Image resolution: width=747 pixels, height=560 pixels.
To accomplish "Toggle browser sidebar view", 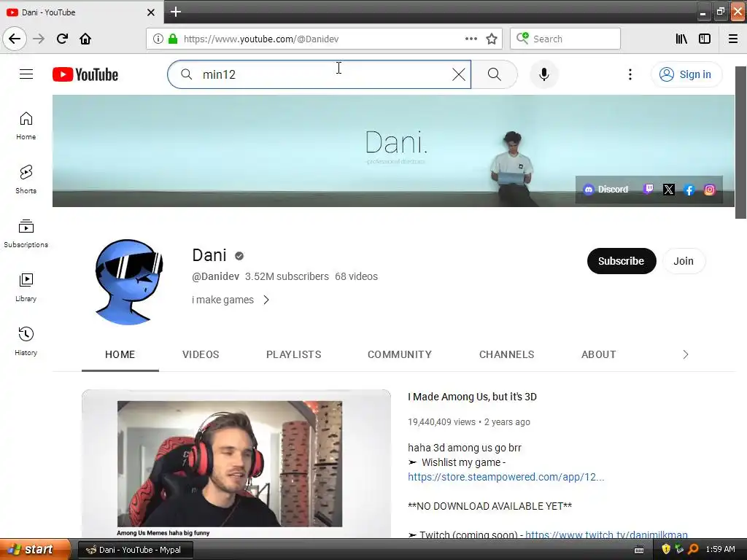I will tap(705, 39).
